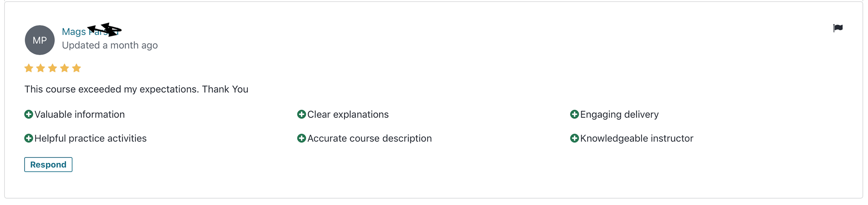The image size is (868, 205).
Task: Select the Knowledgeable instructor label
Action: 637,138
